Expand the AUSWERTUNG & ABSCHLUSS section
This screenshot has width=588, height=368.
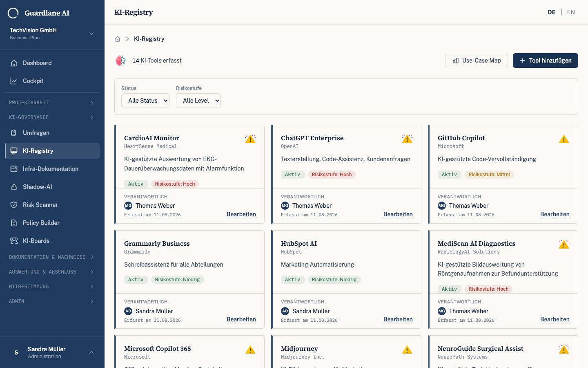(x=52, y=272)
